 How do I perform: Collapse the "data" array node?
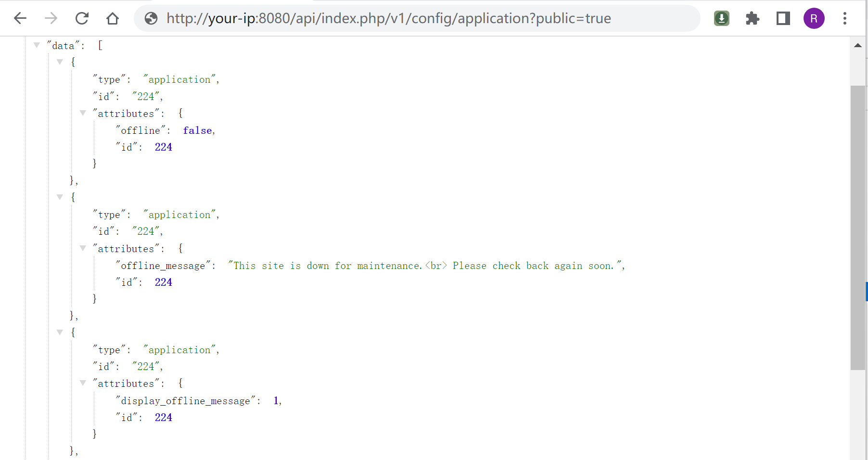[37, 45]
